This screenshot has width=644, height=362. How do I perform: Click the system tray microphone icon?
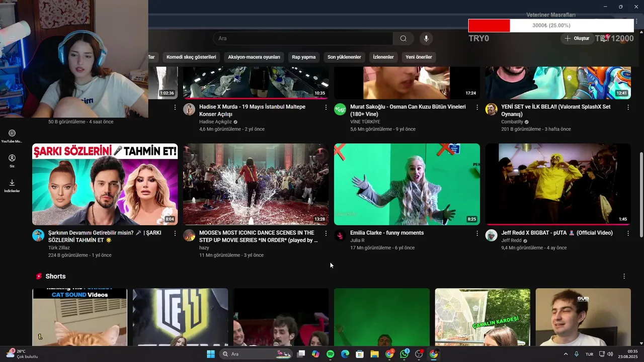tap(576, 354)
